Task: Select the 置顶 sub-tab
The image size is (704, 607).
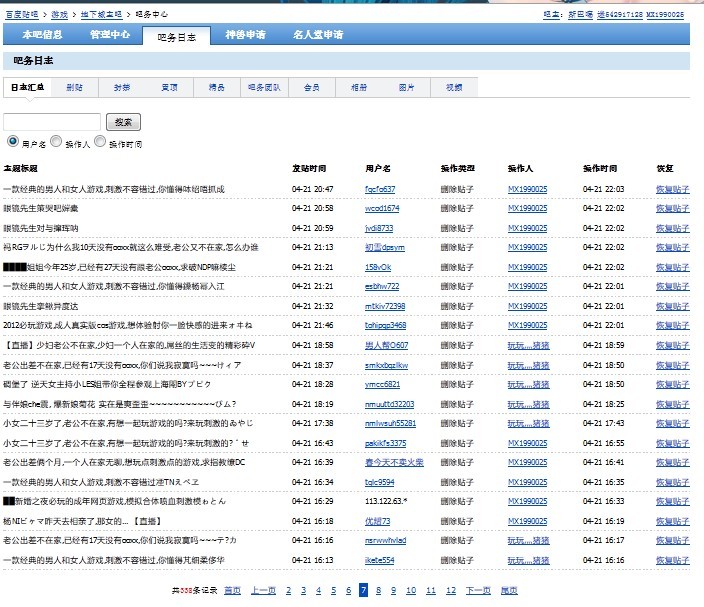Action: (x=170, y=87)
